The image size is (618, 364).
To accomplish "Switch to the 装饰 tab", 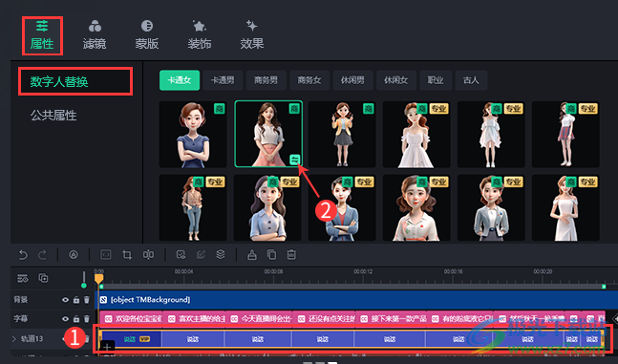I will pos(200,35).
